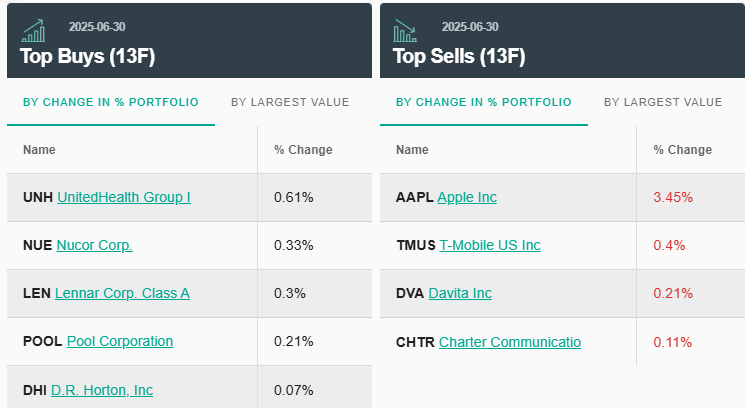Open the Davita Inc link

pos(460,293)
